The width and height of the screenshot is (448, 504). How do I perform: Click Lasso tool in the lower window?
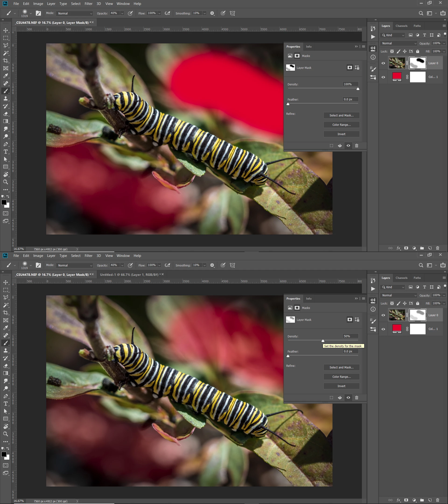[x=6, y=297]
